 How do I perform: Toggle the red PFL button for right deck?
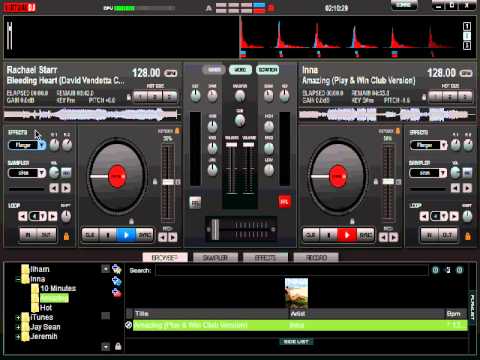tap(284, 202)
